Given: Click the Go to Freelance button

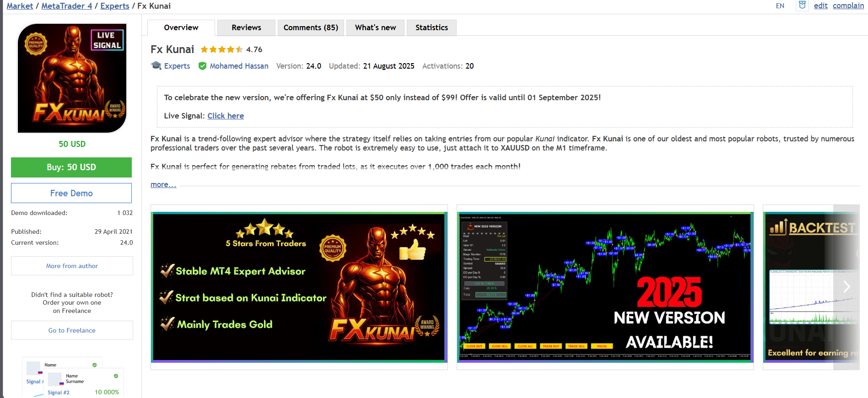Looking at the screenshot, I should [x=72, y=330].
